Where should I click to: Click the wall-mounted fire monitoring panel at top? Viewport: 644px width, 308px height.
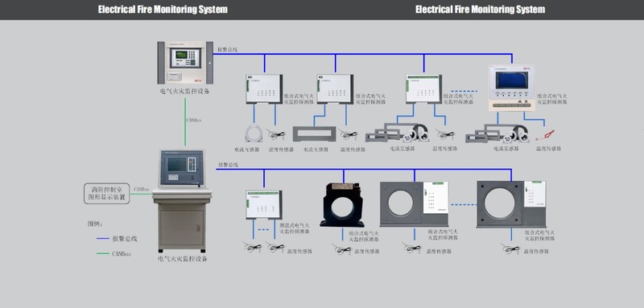185,63
